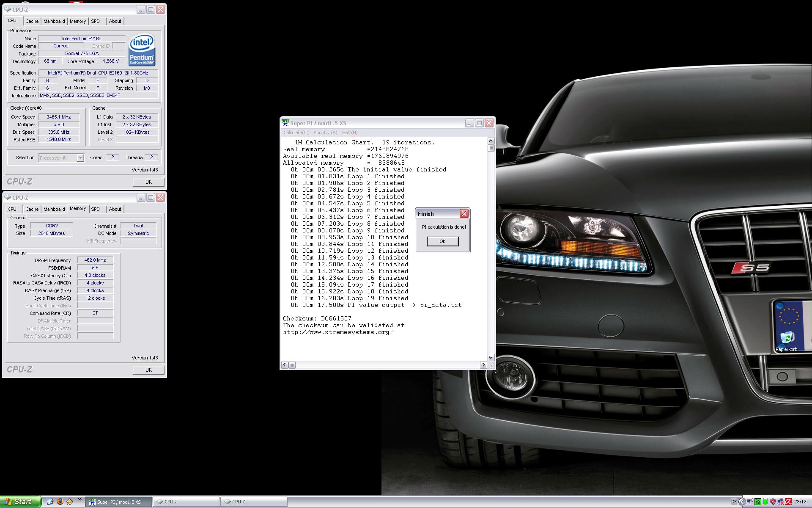The image size is (812, 508).
Task: Switch to the Mainboard tab in top CPU-Z
Action: [x=54, y=21]
